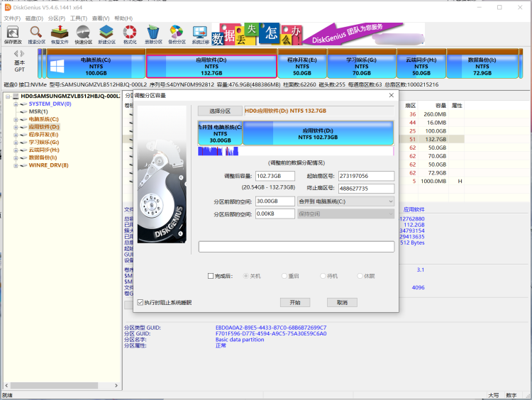Open the 工具(T) menu
532x400 pixels.
(x=79, y=18)
